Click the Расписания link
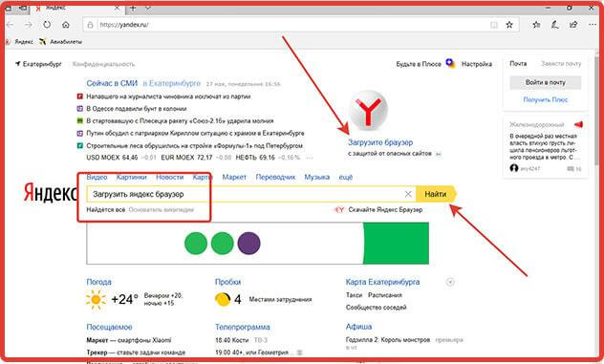This screenshot has width=604, height=364. tap(385, 295)
